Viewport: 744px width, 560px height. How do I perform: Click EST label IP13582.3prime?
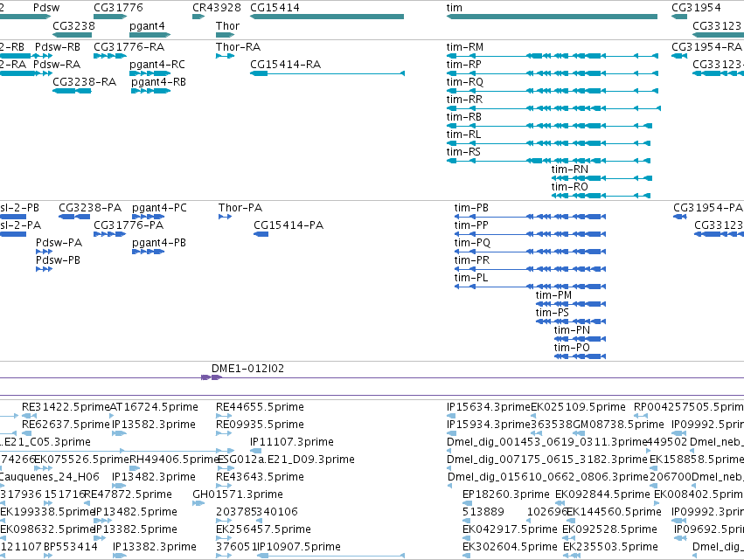click(x=154, y=425)
